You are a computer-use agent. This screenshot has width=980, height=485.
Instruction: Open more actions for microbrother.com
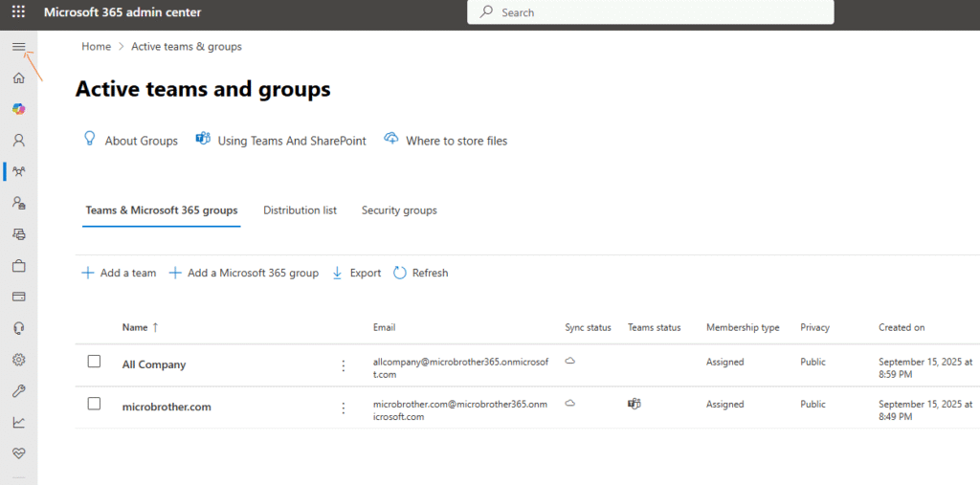344,408
